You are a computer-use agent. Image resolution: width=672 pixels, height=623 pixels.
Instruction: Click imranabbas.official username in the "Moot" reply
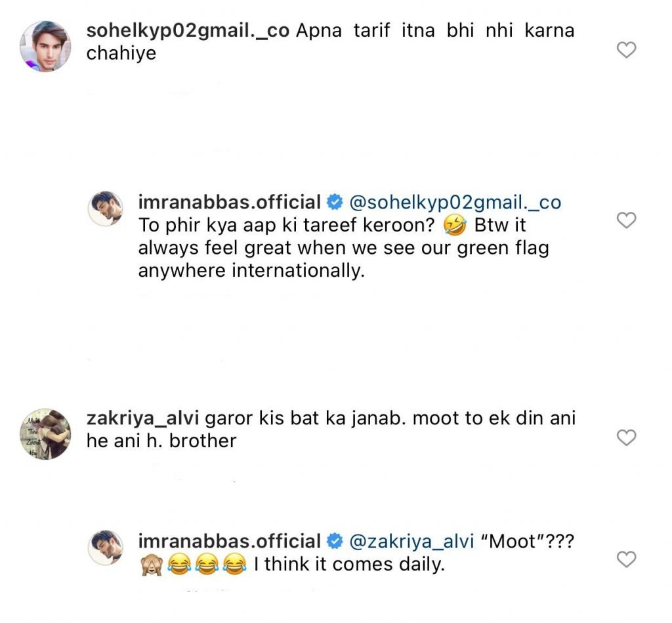click(x=229, y=541)
